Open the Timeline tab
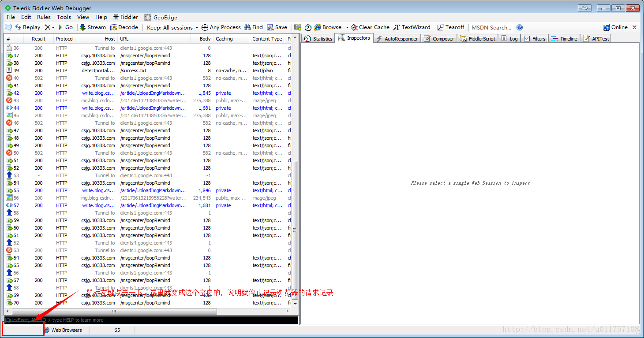Screen dimensions: 644x338 (564, 39)
